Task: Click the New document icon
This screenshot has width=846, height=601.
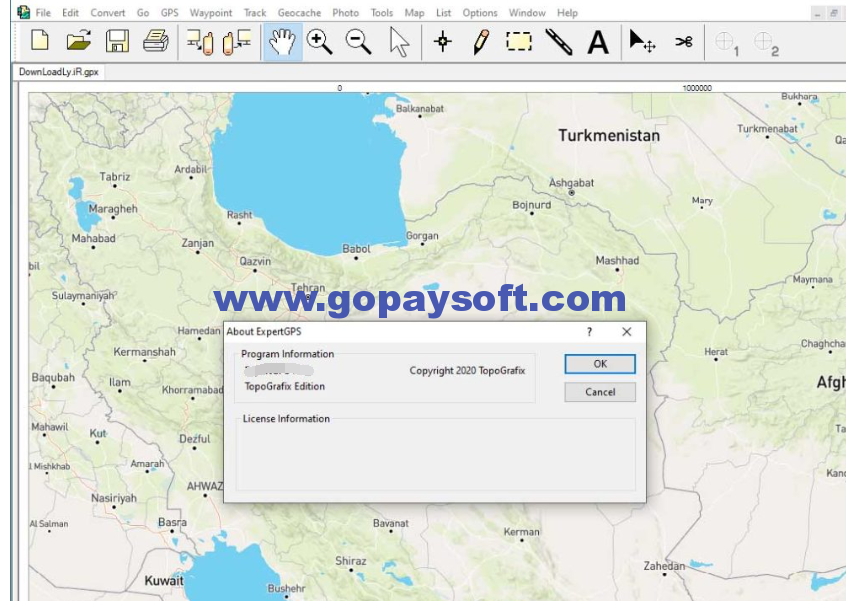Action: 40,41
